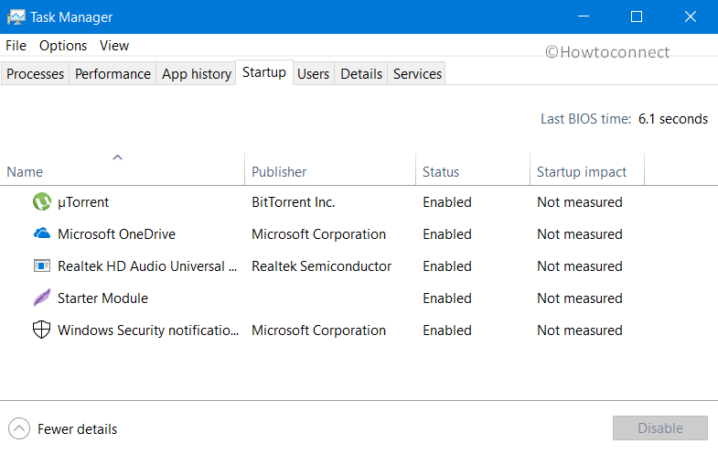The height and width of the screenshot is (455, 718).
Task: Click the Windows Security shield icon
Action: [x=42, y=330]
